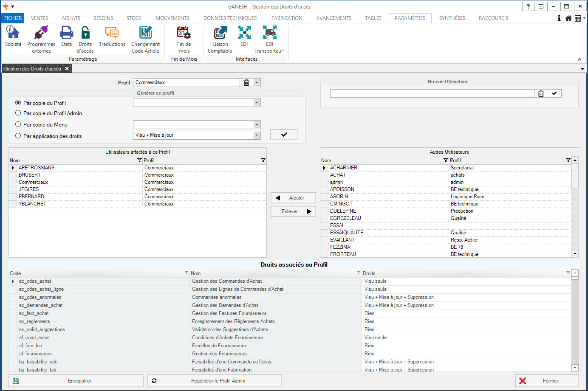Open the Société settings icon
Image resolution: width=588 pixels, height=391 pixels.
[x=13, y=33]
